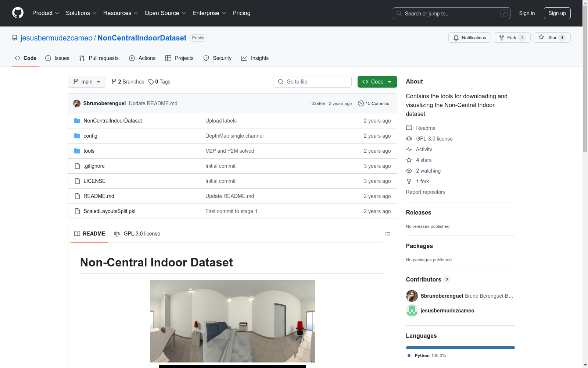Open Sbrunoberenguel avatar in commit bar
This screenshot has height=368, width=588.
tap(77, 103)
